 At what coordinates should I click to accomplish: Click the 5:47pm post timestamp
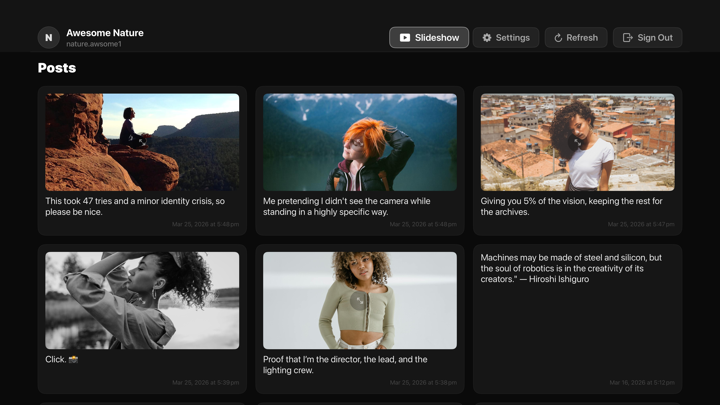(x=641, y=225)
